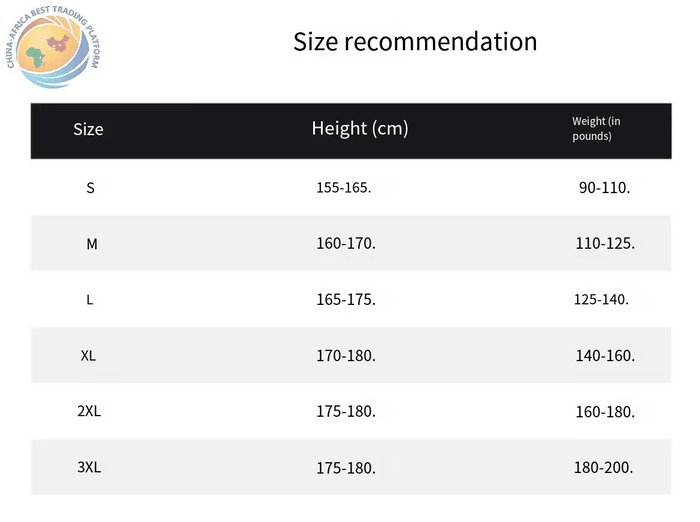
Task: Select the 90-110 weight value
Action: click(x=604, y=188)
